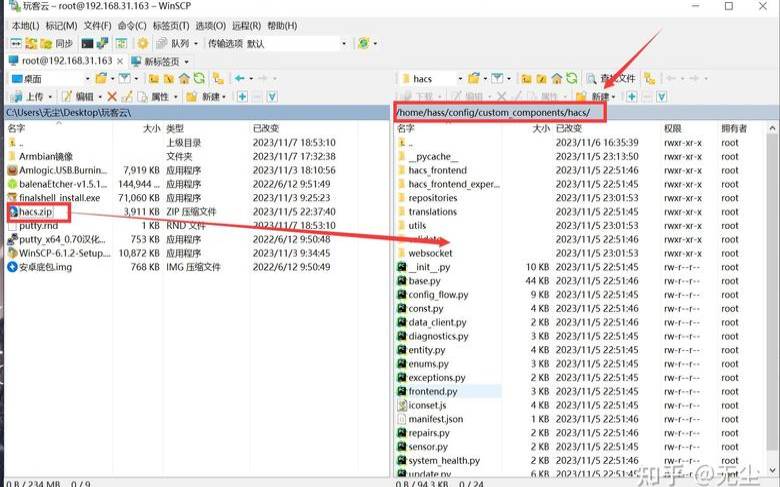Click remote Permissions (权限) column header
This screenshot has height=487, width=780.
[689, 128]
